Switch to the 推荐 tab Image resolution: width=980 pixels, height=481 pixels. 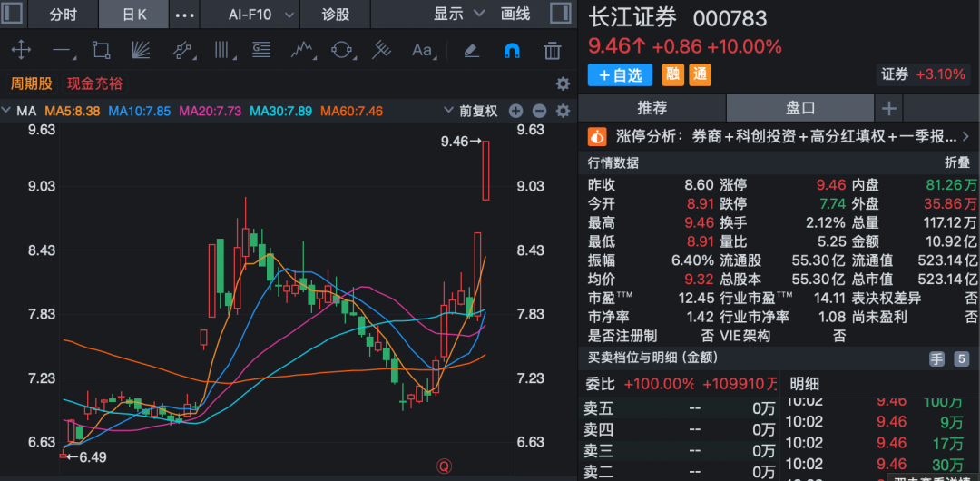(652, 108)
